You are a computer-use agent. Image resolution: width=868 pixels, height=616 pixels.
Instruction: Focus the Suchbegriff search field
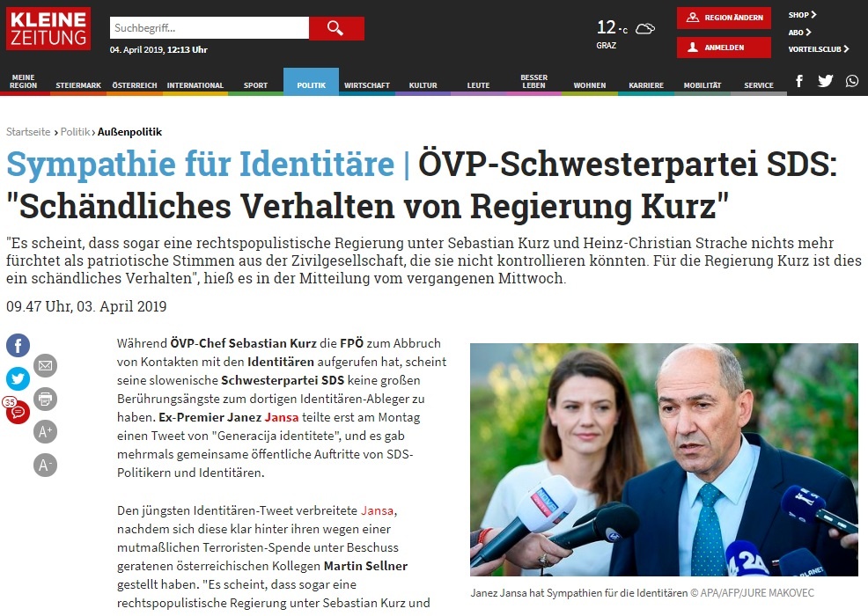(210, 27)
